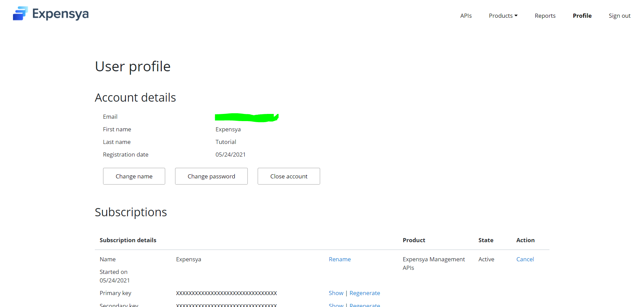Rename the Expensya subscription
This screenshot has height=307, width=644.
pos(340,259)
